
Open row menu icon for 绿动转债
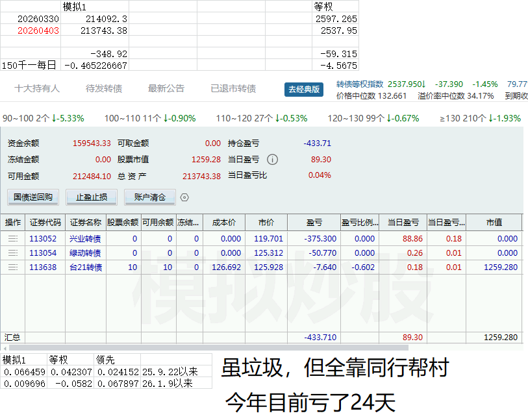pos(12,253)
